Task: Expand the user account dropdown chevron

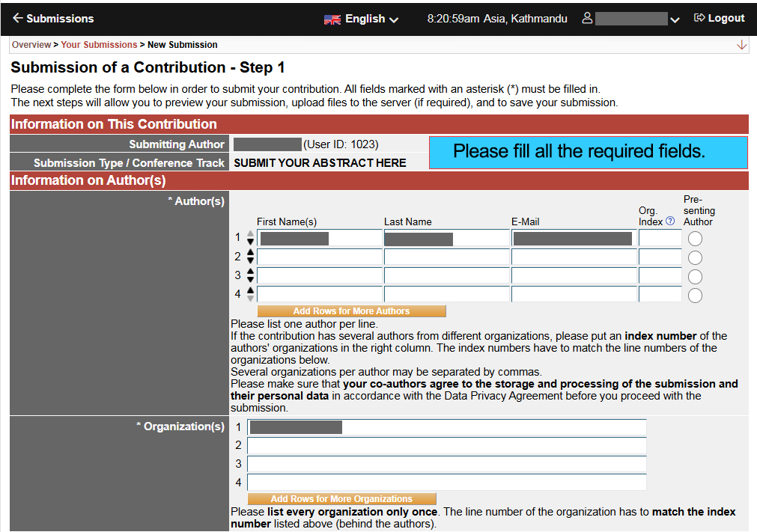Action: point(675,20)
